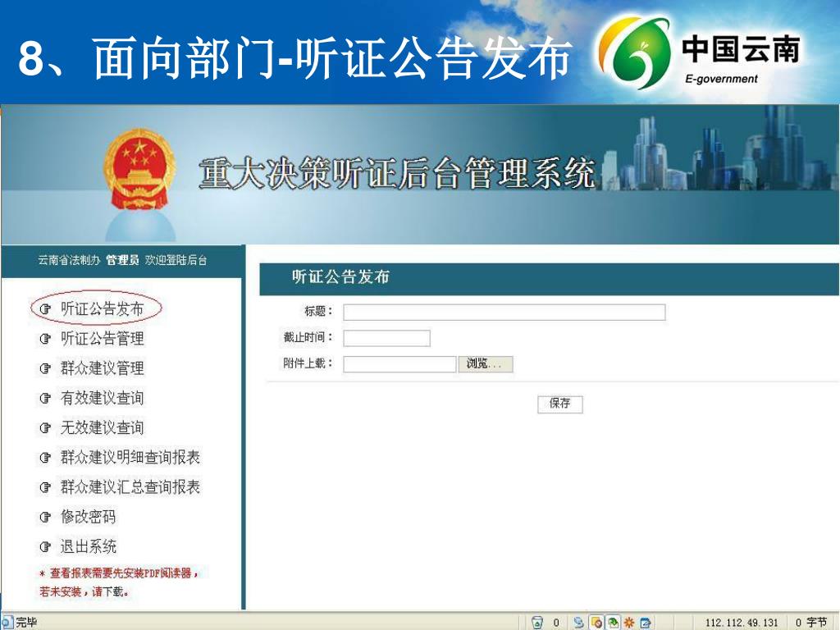Click the 附件上载 file path field
Screen dimensions: 840x630
pos(399,364)
